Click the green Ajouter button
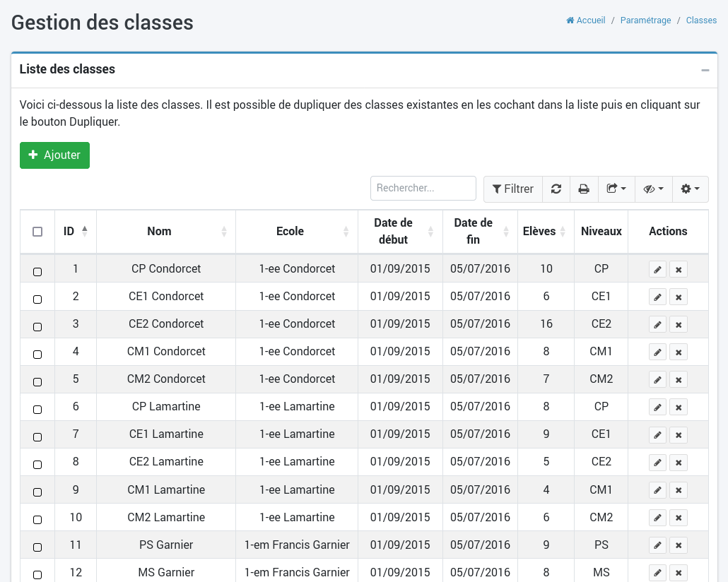 point(54,155)
